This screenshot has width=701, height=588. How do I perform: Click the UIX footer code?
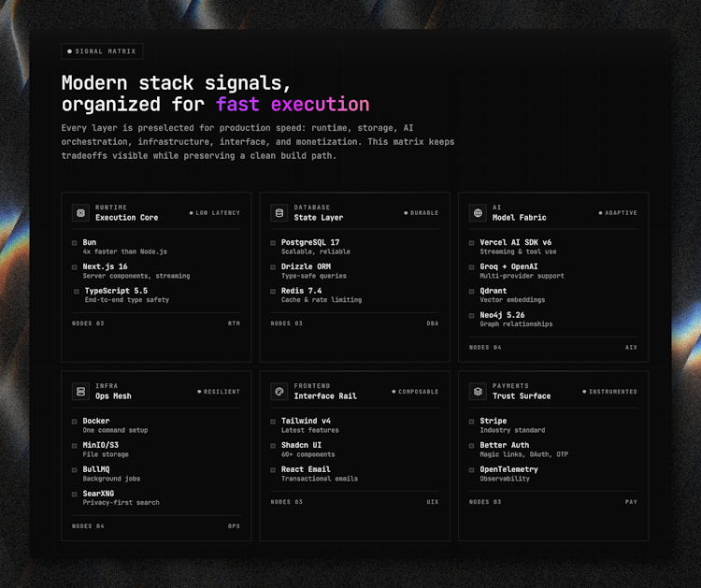[433, 502]
